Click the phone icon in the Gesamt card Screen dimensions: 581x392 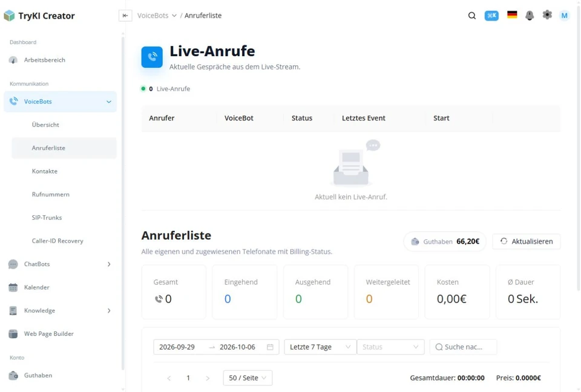click(x=159, y=299)
